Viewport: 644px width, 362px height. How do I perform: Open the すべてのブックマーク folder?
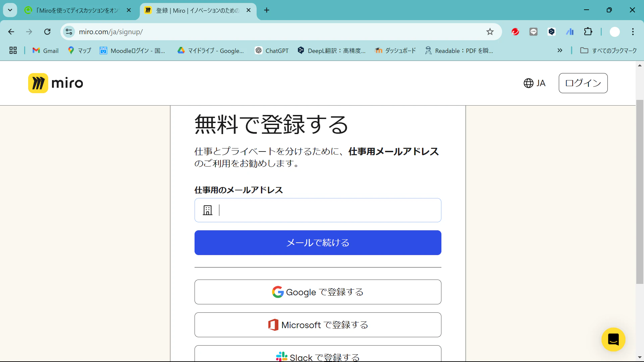608,51
